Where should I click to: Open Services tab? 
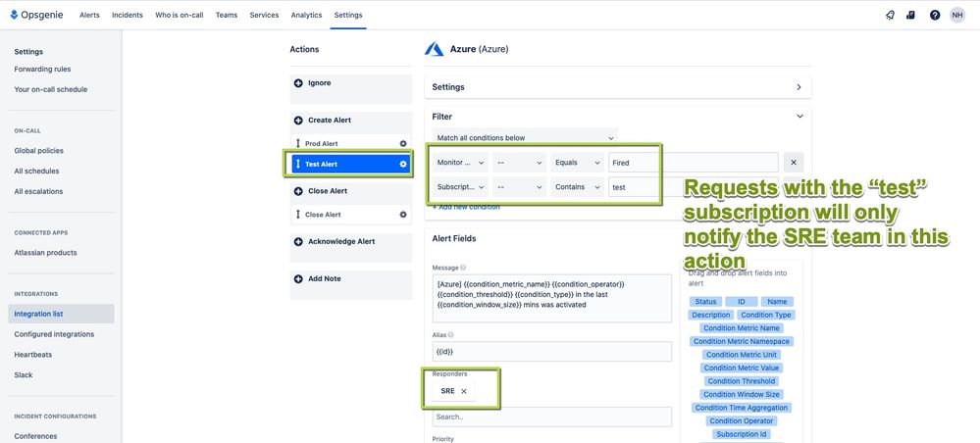pos(265,15)
